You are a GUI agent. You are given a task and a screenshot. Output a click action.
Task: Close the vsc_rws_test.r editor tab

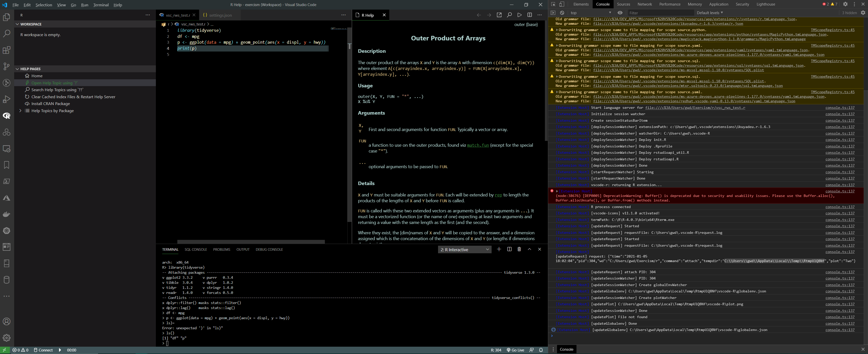tap(194, 15)
